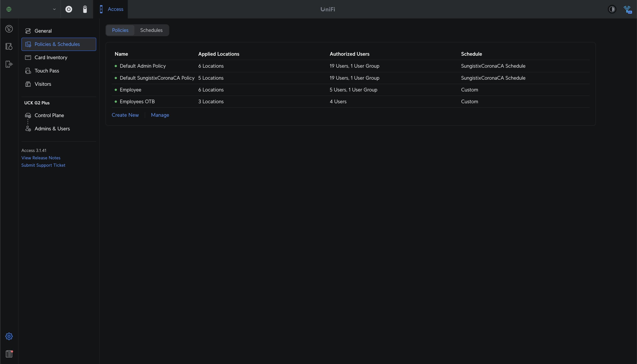637x364 pixels.
Task: Open View Release Notes link
Action: pyautogui.click(x=41, y=158)
